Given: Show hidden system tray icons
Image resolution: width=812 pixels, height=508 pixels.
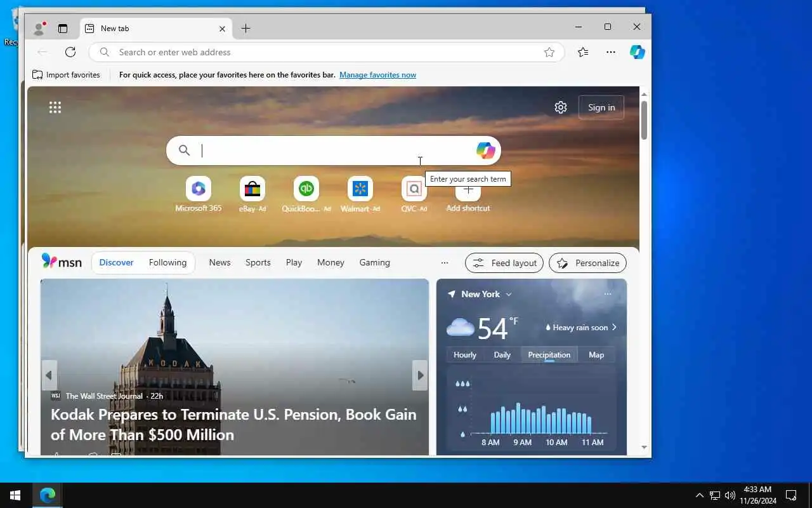Looking at the screenshot, I should pos(699,495).
